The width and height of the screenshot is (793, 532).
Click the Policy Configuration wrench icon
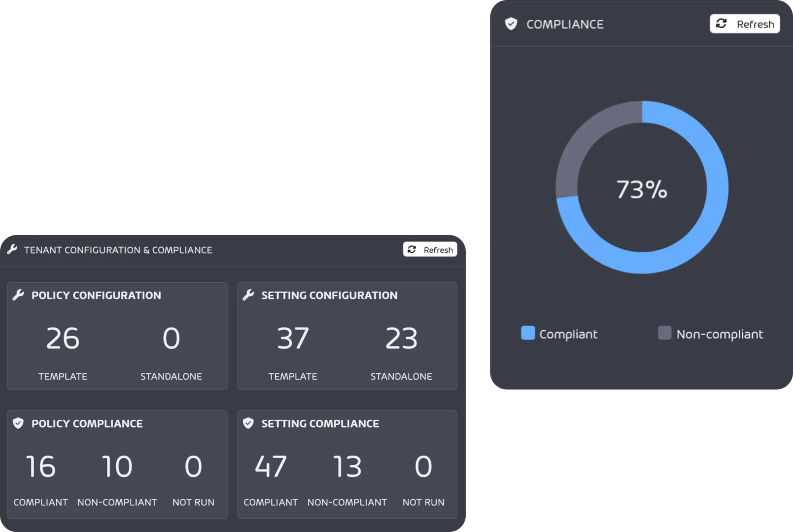[18, 295]
